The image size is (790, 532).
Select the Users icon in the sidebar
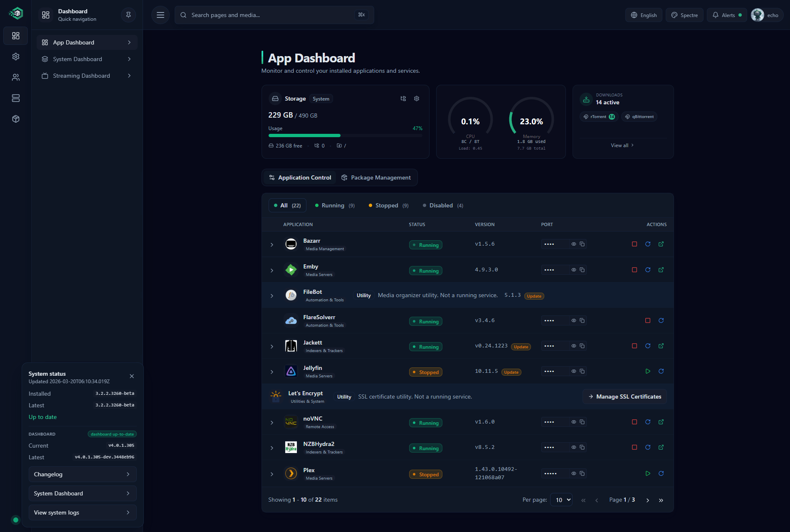(15, 77)
